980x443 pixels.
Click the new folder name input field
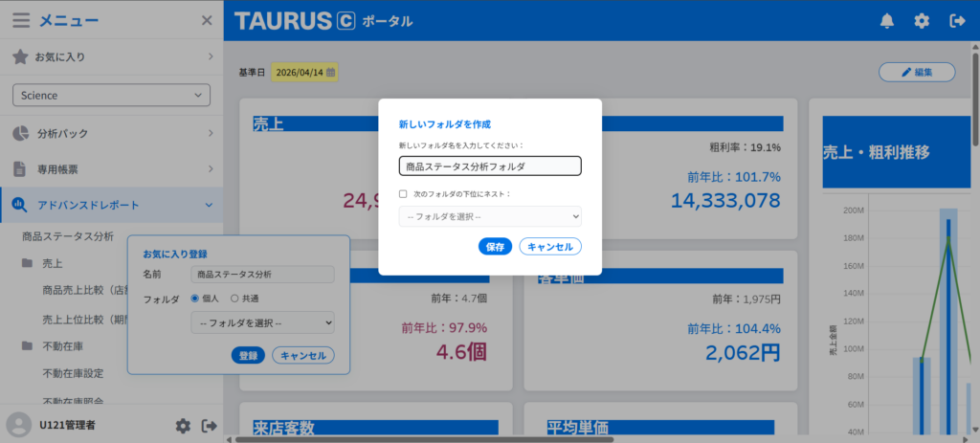[490, 166]
